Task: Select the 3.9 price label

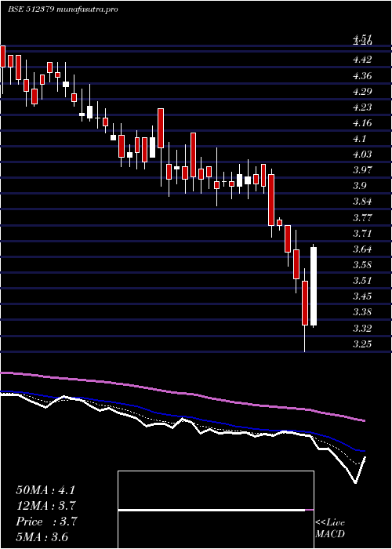Action: 359,186
